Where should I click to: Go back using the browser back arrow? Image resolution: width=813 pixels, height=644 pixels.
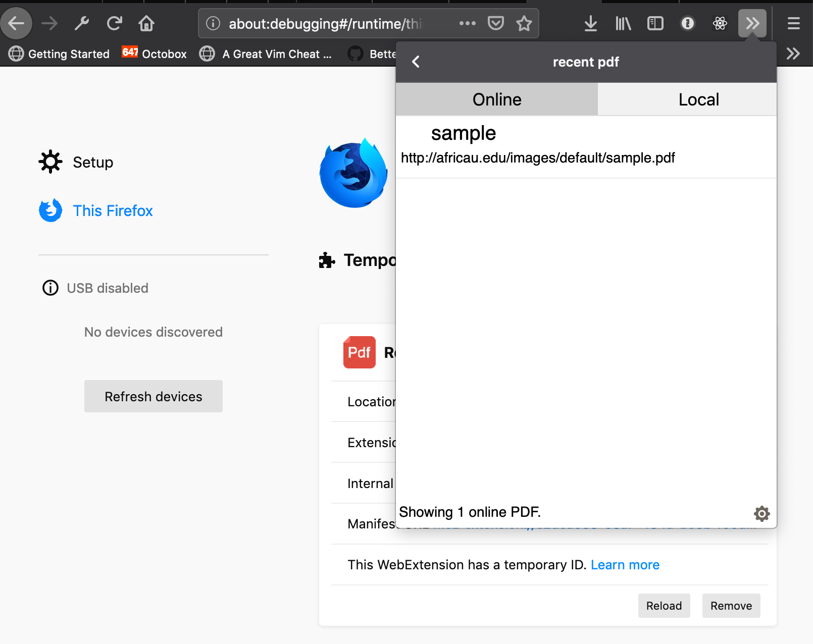tap(16, 23)
